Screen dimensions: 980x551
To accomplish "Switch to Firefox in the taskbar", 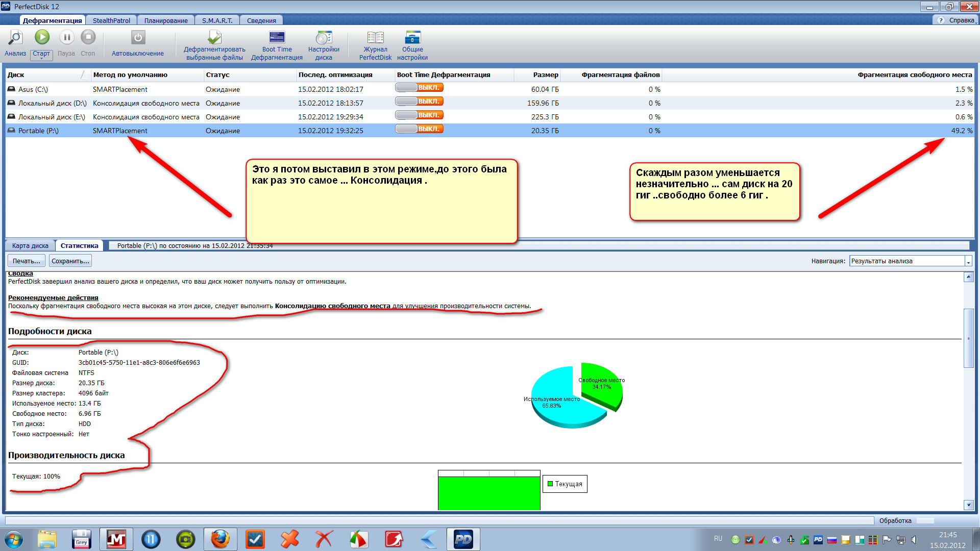I will [x=220, y=539].
